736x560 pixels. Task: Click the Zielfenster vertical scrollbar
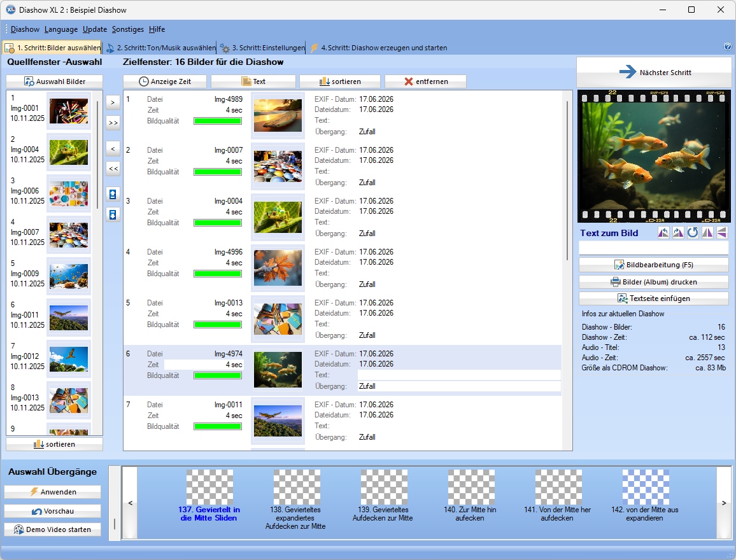(x=567, y=181)
